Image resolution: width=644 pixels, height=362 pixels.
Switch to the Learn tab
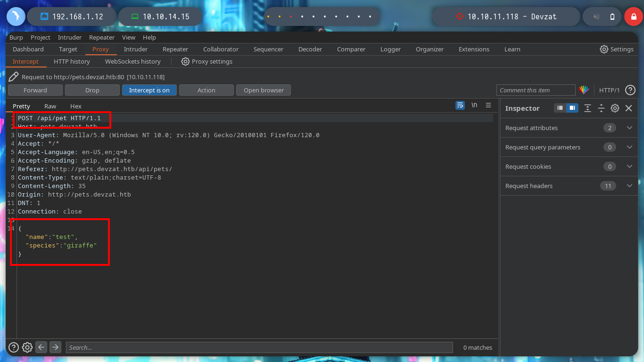click(x=512, y=49)
